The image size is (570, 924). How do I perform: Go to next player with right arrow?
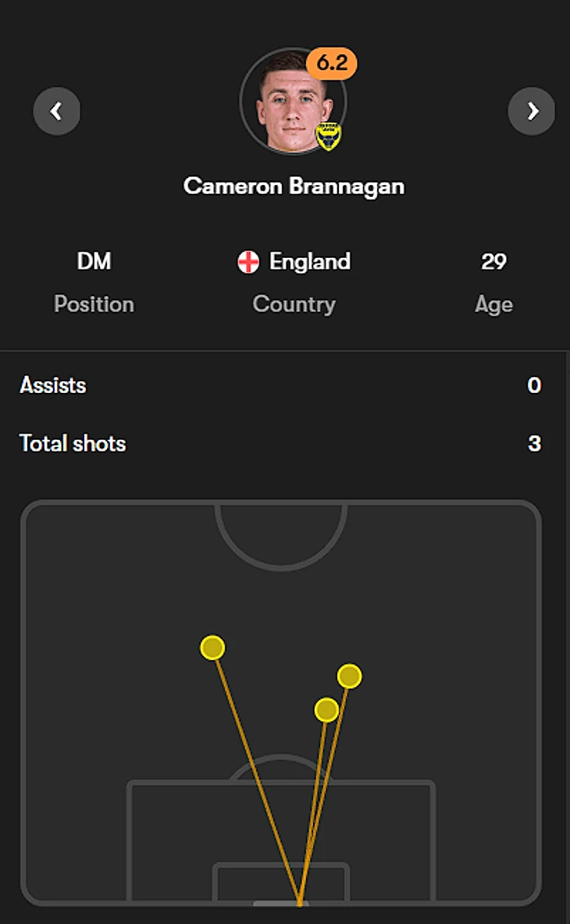pyautogui.click(x=532, y=112)
